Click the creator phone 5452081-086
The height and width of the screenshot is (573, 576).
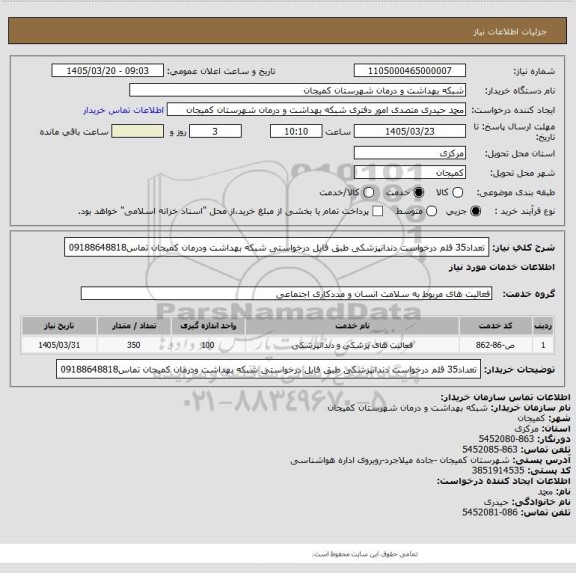tap(490, 512)
